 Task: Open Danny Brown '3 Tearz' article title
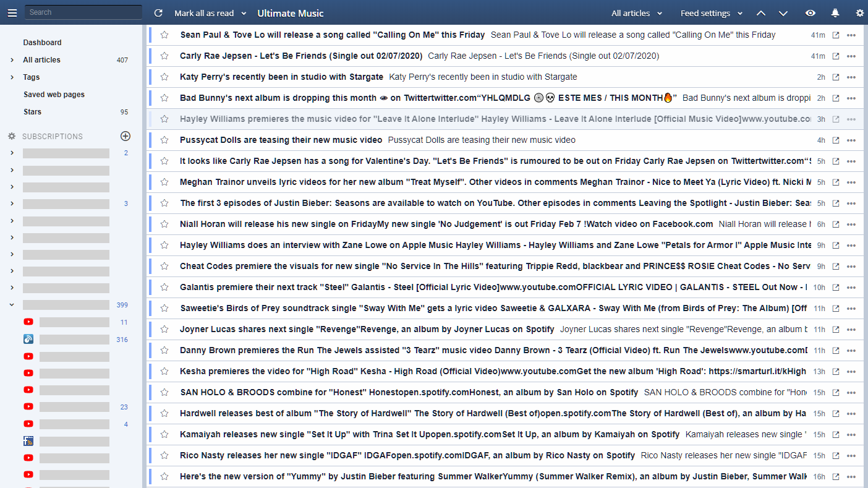(494, 350)
